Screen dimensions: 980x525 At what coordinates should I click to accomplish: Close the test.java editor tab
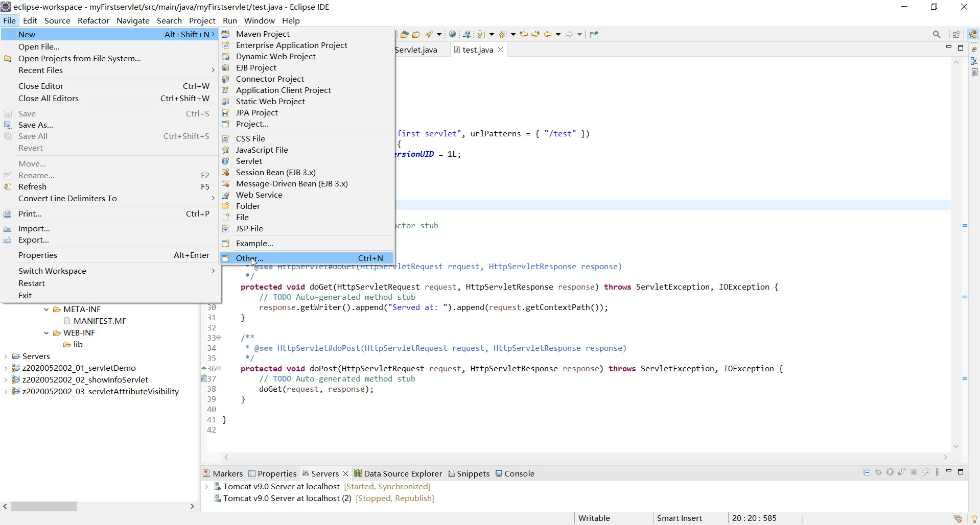click(x=501, y=50)
